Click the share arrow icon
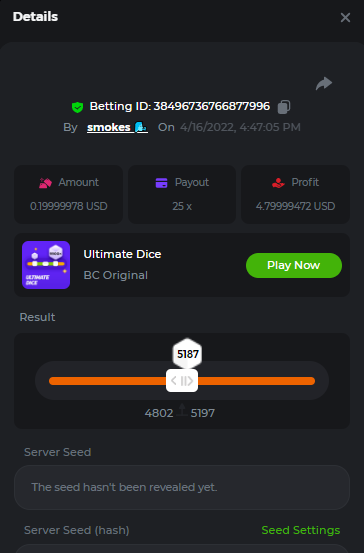The width and height of the screenshot is (364, 553). click(x=324, y=84)
